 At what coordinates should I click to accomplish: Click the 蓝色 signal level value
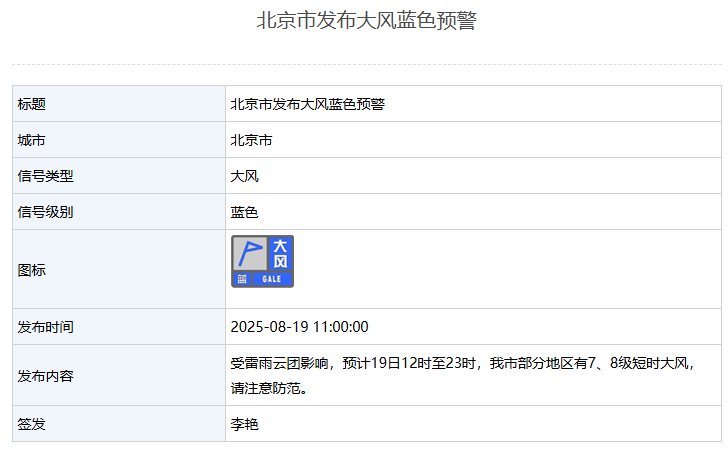click(245, 212)
